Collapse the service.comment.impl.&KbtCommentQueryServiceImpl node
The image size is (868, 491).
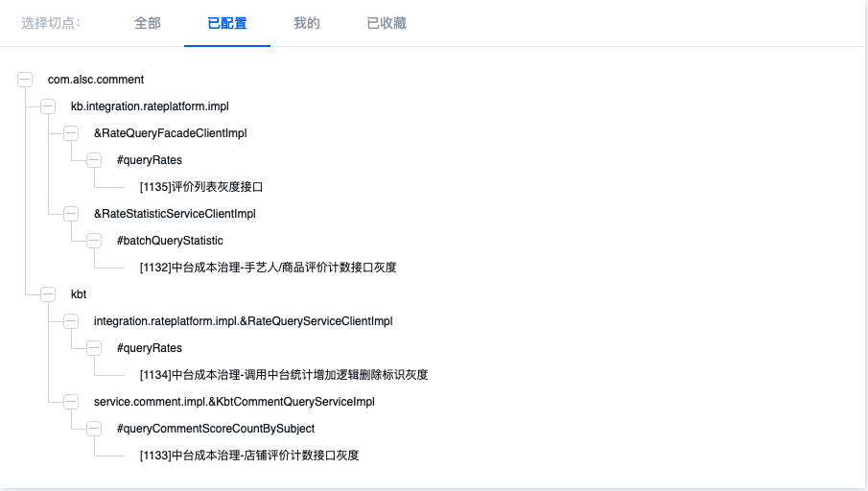tap(71, 402)
